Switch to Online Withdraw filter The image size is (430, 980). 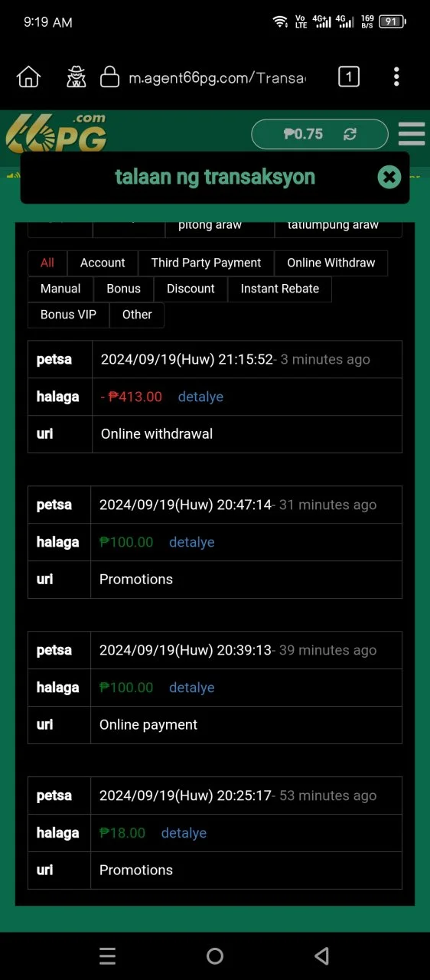tap(331, 263)
